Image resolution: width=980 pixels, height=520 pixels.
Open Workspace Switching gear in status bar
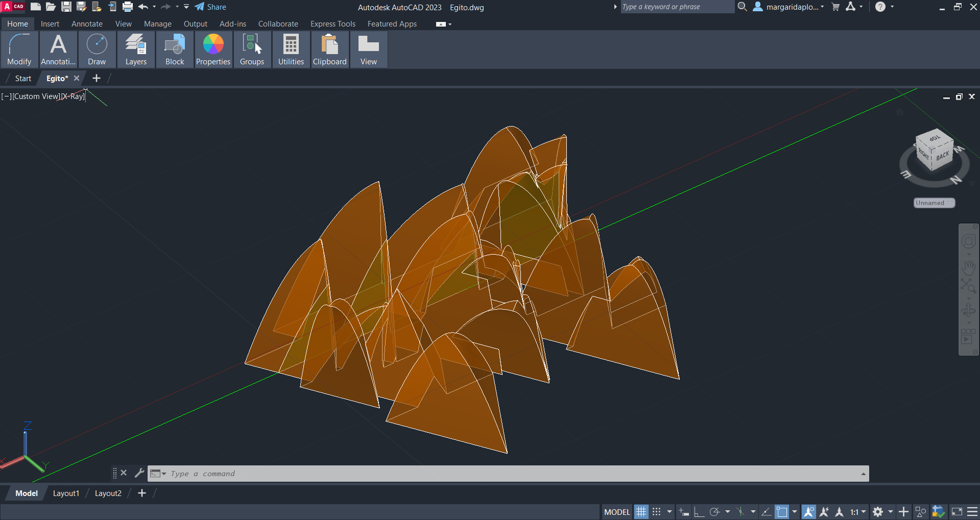click(x=878, y=512)
